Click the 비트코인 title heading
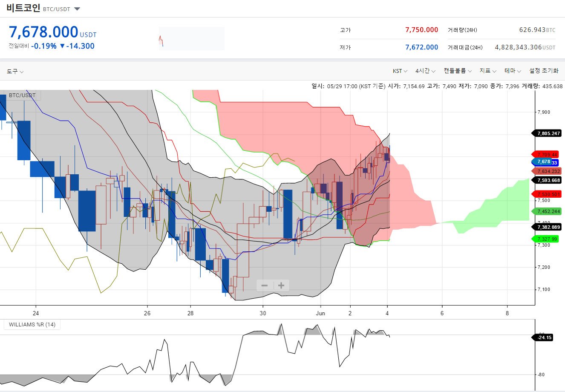This screenshot has height=392, width=565. 23,8
